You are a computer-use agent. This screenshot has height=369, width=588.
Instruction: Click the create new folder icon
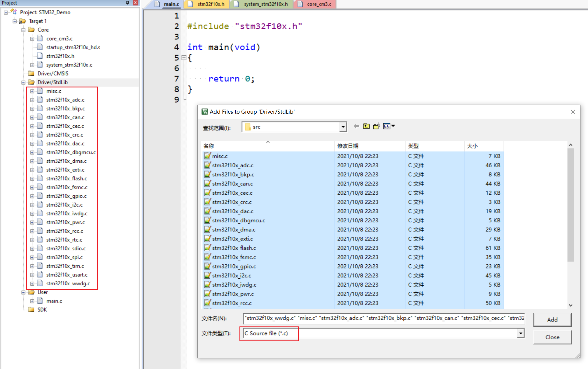tap(377, 126)
